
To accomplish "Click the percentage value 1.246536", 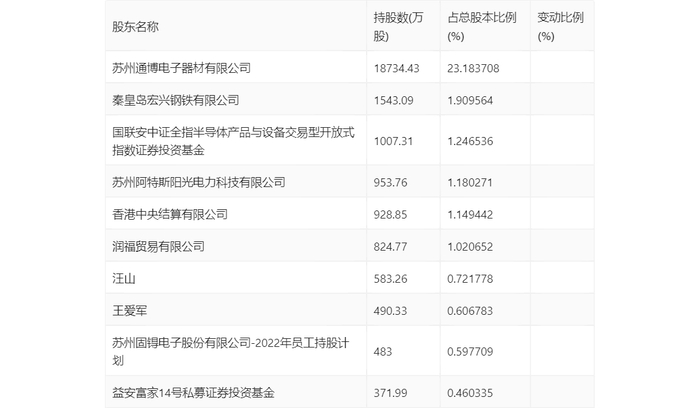I will pos(470,142).
